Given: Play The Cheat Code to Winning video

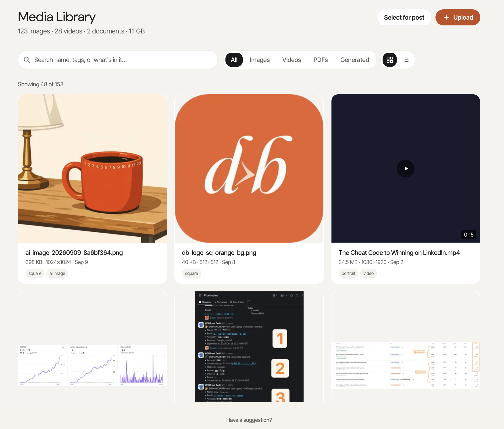Looking at the screenshot, I should click(405, 168).
